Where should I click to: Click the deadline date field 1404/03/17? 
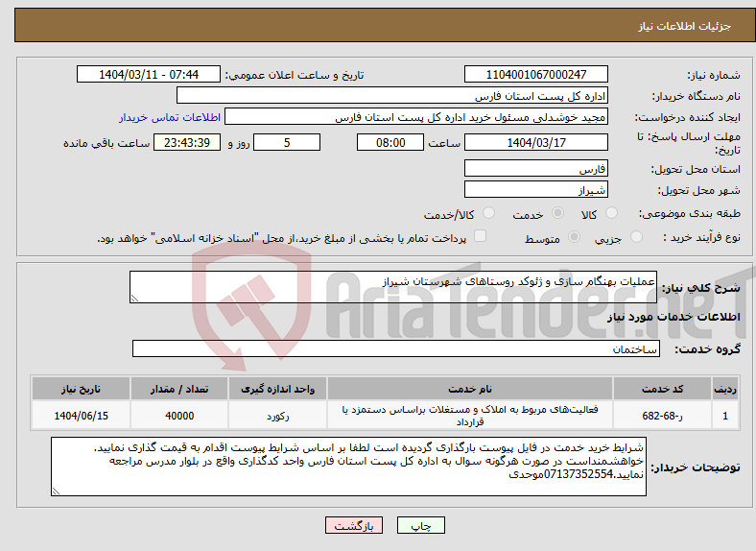point(536,142)
